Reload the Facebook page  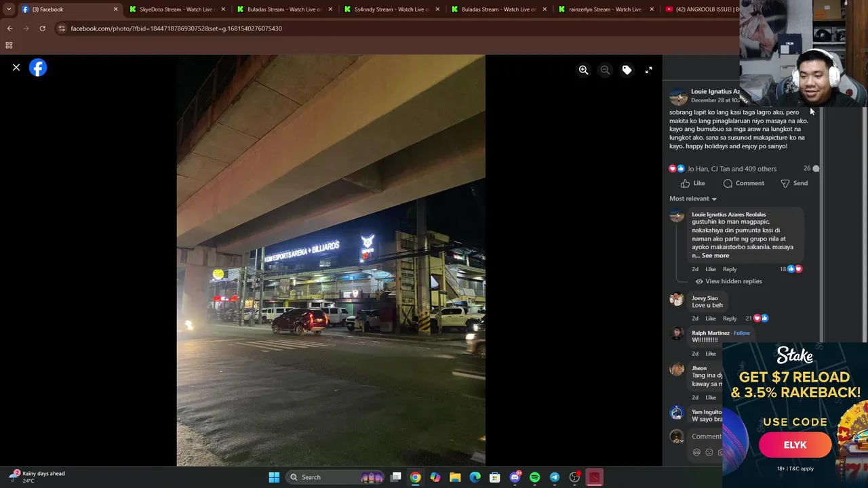(x=42, y=28)
